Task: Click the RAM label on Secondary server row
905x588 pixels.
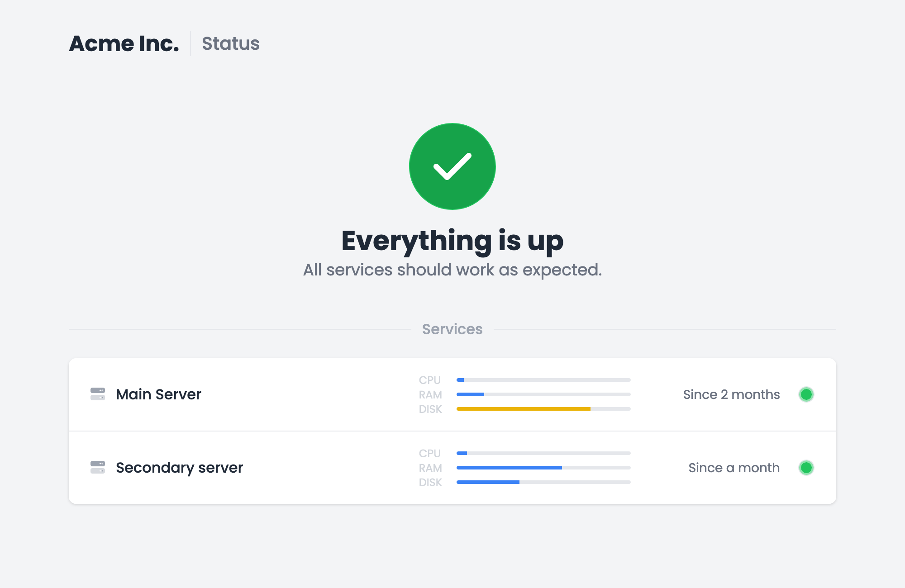Action: coord(430,468)
